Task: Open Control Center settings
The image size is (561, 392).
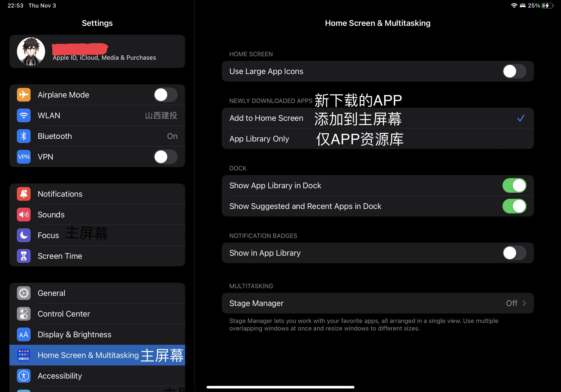Action: click(97, 314)
